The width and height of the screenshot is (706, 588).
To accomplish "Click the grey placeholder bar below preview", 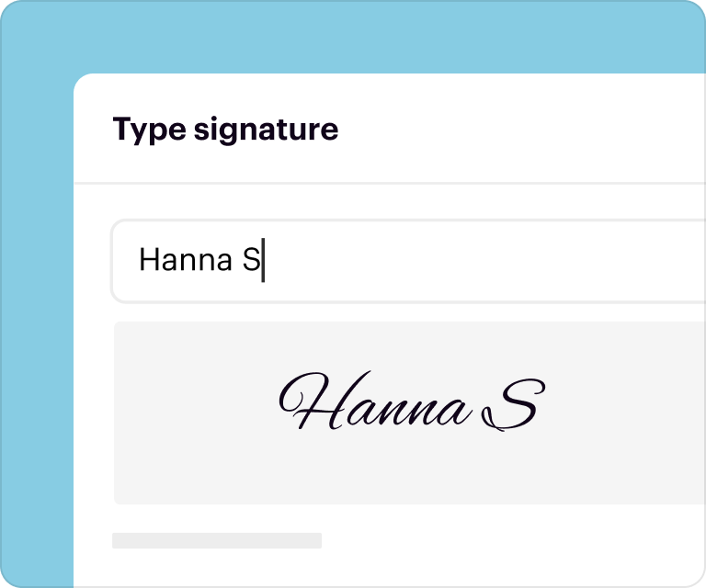I will click(217, 540).
